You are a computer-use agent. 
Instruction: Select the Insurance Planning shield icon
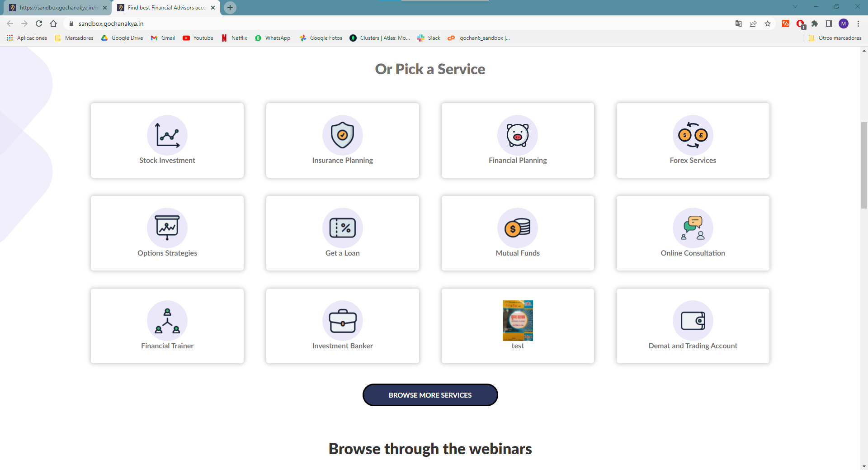pyautogui.click(x=343, y=135)
